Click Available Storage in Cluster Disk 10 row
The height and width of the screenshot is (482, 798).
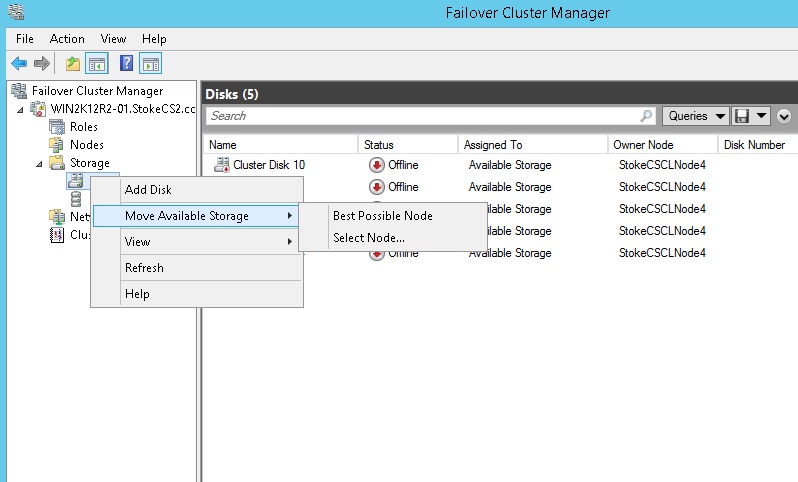click(510, 165)
